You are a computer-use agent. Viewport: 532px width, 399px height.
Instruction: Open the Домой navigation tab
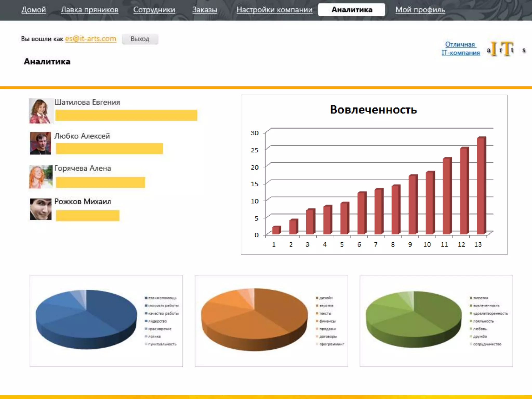[x=34, y=10]
